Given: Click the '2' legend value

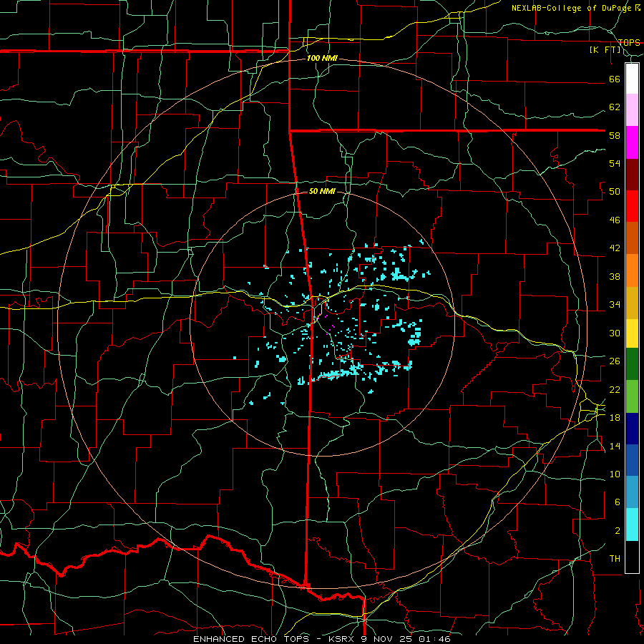Looking at the screenshot, I should [617, 531].
